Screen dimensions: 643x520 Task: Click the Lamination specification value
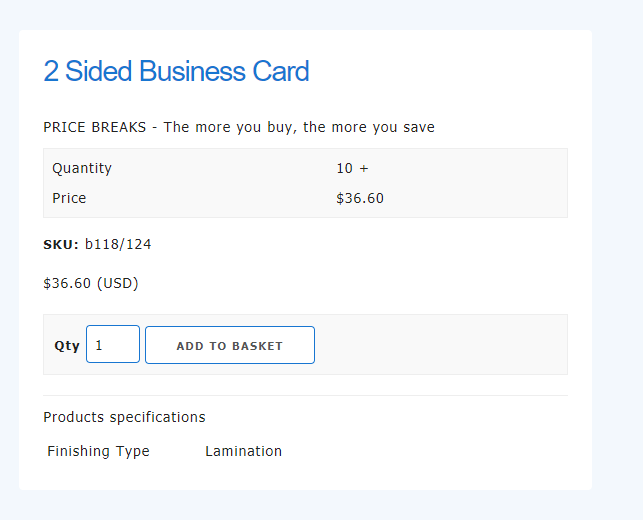[243, 451]
